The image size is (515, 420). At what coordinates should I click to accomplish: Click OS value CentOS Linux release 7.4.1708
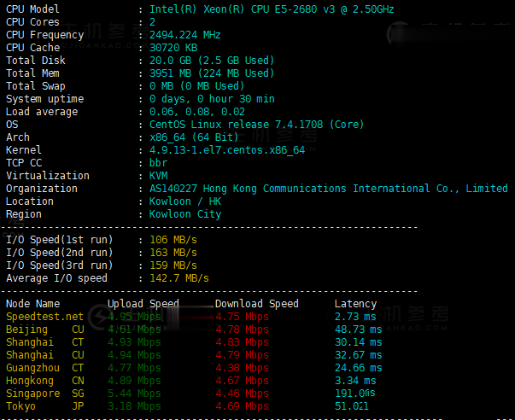coord(237,125)
